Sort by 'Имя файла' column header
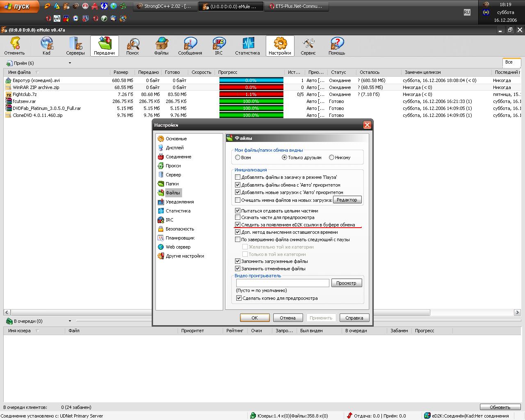The image size is (525, 420). (x=20, y=72)
